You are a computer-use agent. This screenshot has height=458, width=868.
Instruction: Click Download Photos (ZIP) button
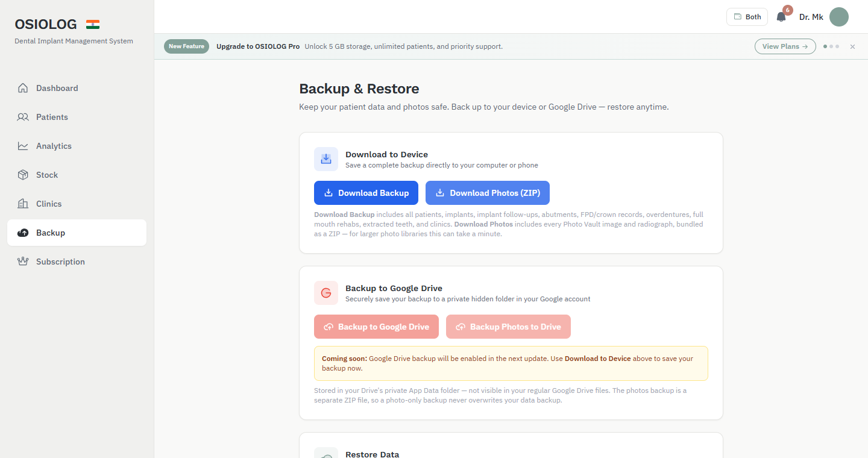point(488,193)
